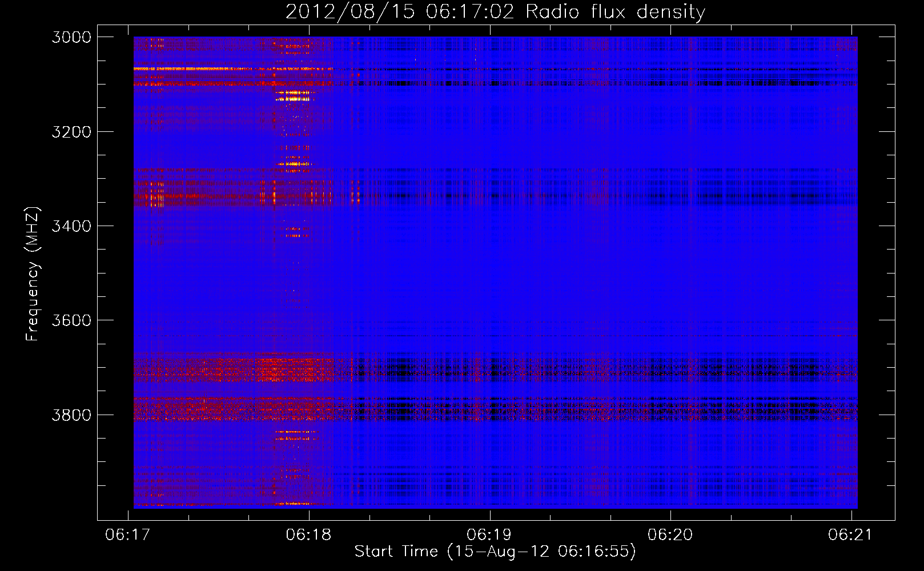Click the 06:17 time tick label

tap(128, 534)
